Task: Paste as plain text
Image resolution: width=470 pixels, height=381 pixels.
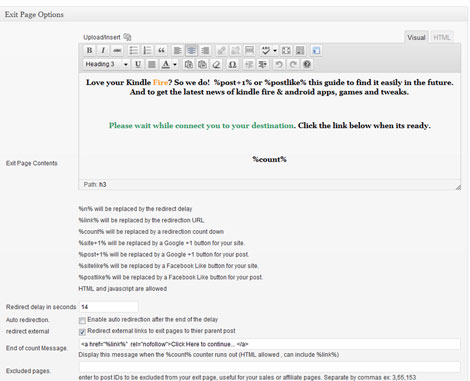Action: [188, 64]
